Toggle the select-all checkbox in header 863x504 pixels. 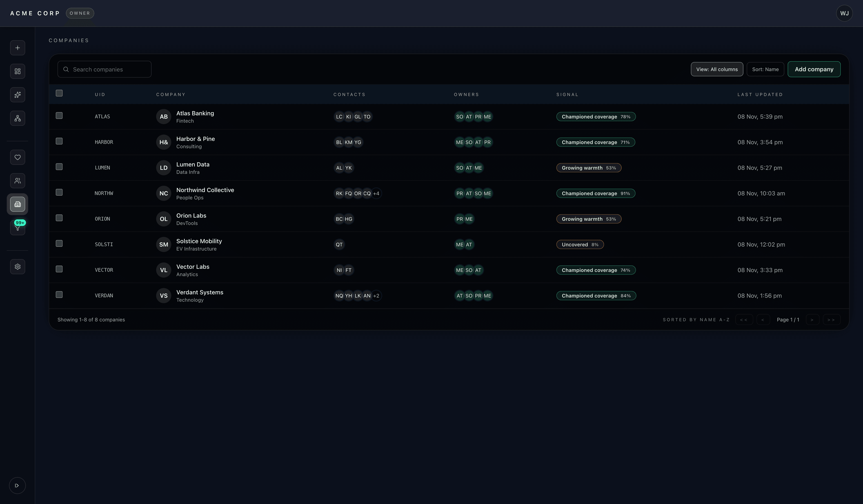[x=59, y=93]
